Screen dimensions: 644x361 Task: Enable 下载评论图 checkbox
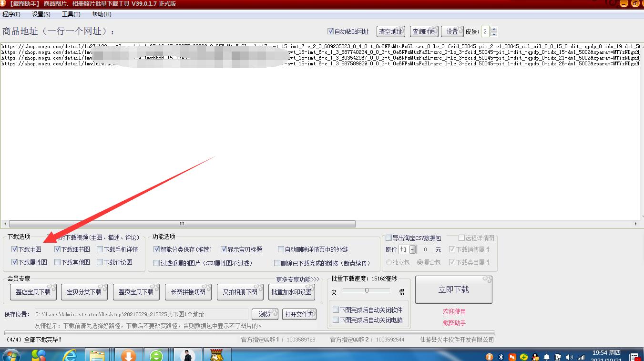pos(100,262)
